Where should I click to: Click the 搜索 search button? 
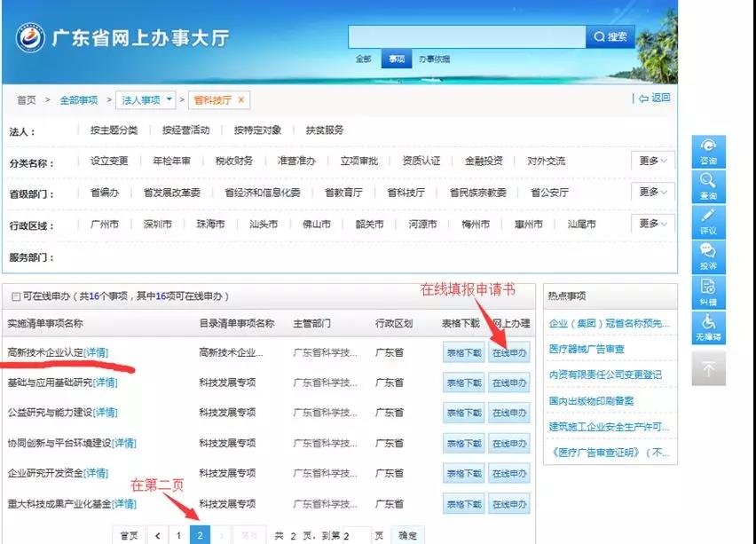610,36
